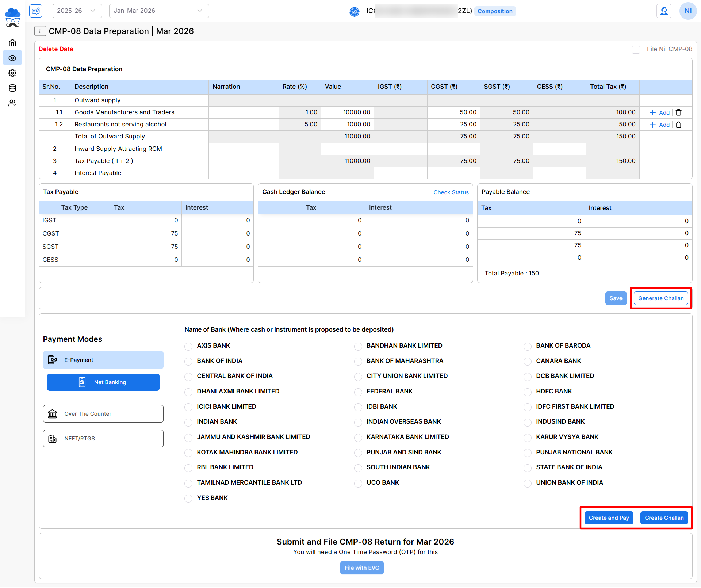
Task: Open the users icon in sidebar
Action: [x=12, y=103]
